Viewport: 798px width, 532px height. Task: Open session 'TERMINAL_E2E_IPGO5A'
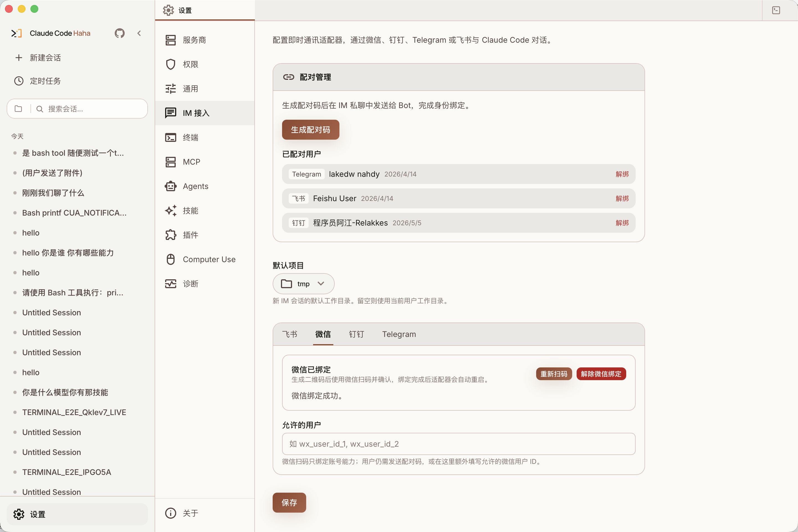[x=77, y=472]
